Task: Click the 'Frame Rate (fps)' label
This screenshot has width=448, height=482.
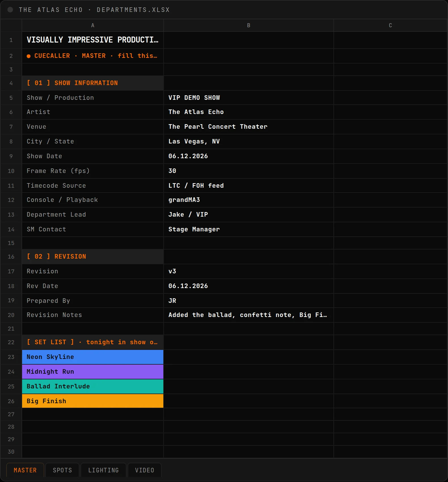Action: [93, 171]
